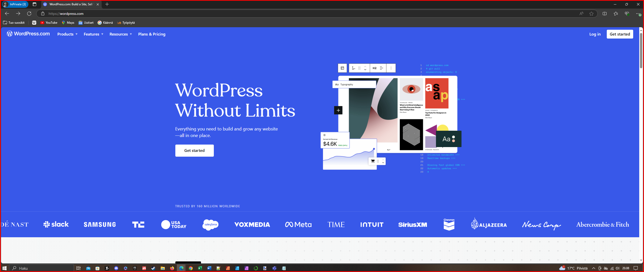Open Plans & Pricing page
This screenshot has width=644, height=272.
(x=152, y=34)
